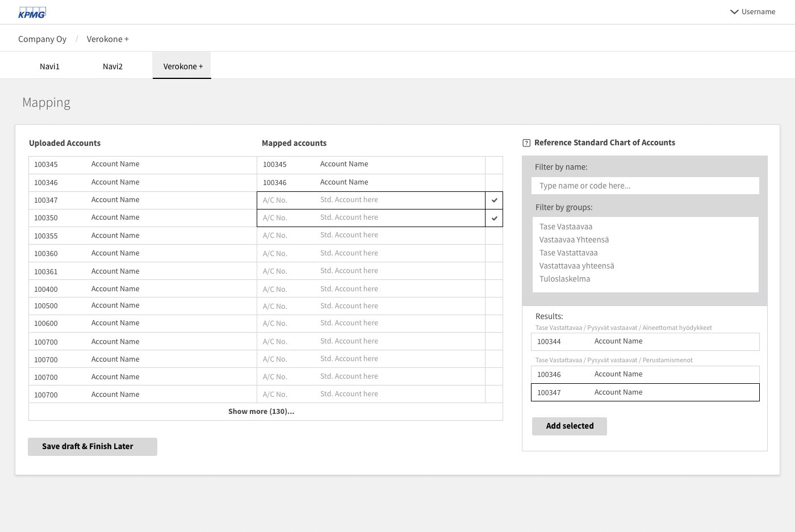Focus the Filter by name input field
Image resolution: width=795 pixels, height=532 pixels.
tap(645, 186)
